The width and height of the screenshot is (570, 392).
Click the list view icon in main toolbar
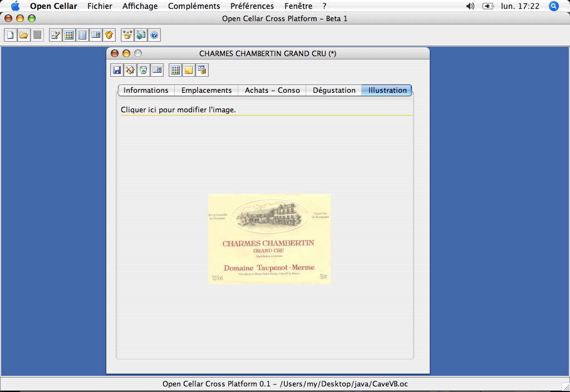[x=82, y=35]
